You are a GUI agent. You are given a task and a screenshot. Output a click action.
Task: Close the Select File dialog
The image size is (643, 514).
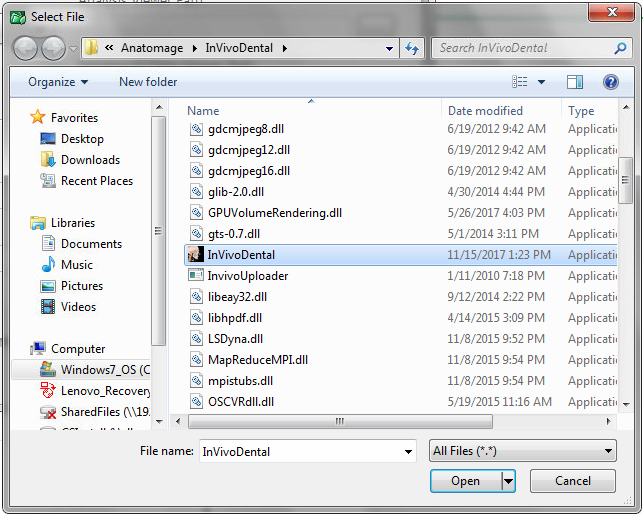(x=611, y=12)
